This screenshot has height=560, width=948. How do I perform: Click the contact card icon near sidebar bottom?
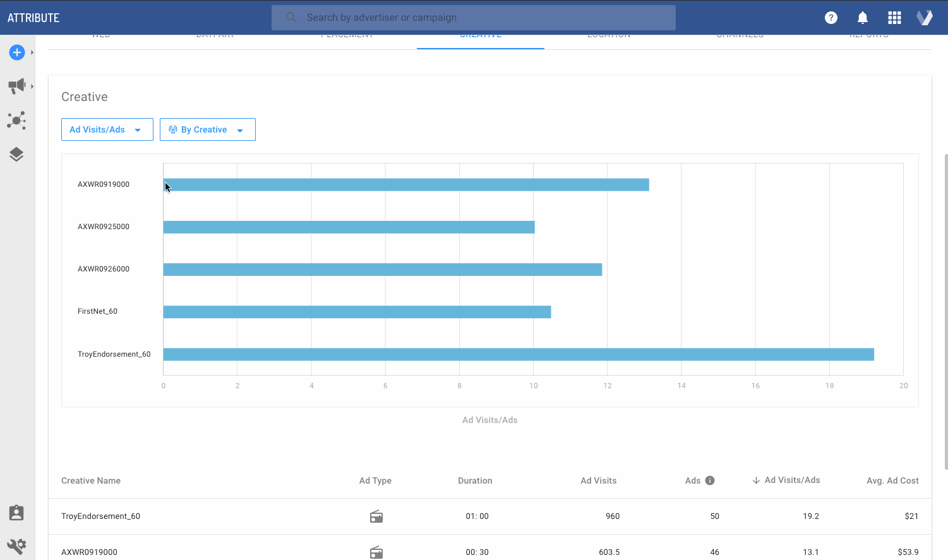[16, 513]
